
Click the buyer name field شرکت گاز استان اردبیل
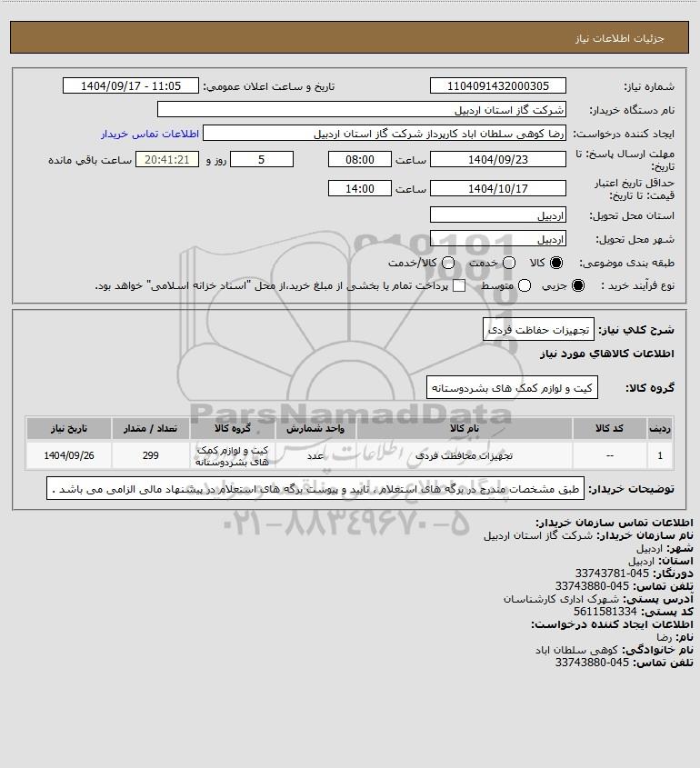tap(362, 109)
